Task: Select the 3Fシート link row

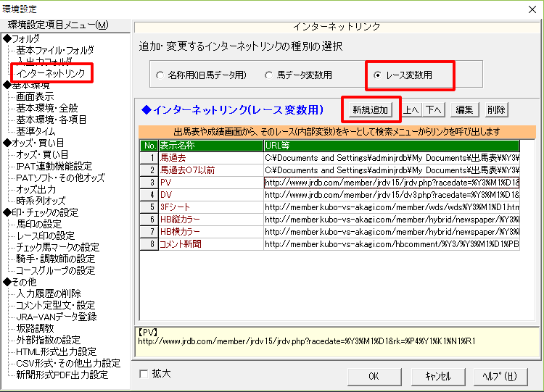Action: [x=329, y=207]
